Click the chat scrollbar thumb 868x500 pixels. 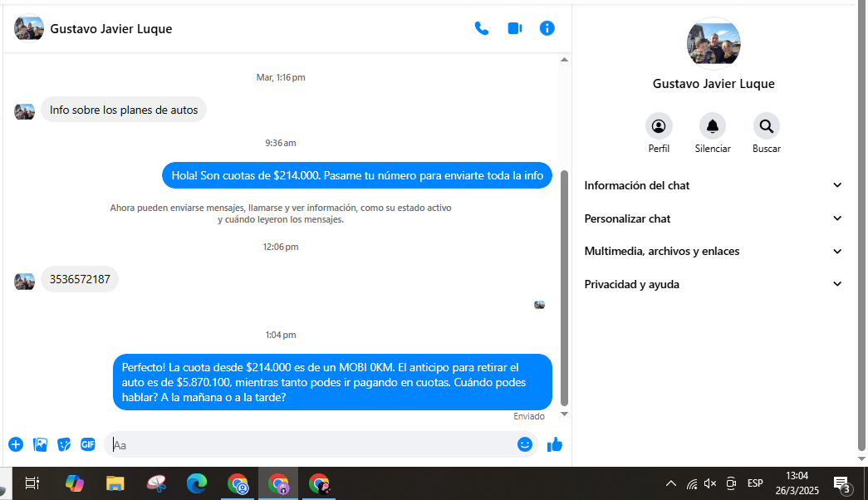564,288
